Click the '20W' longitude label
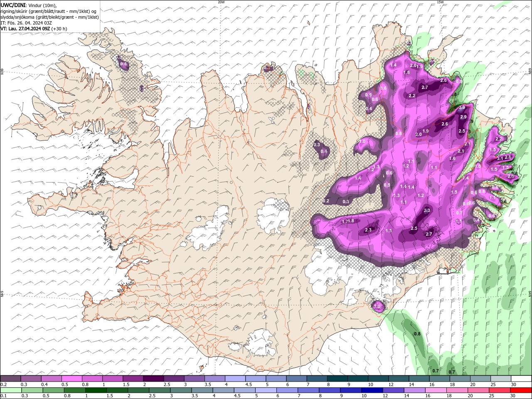This screenshot has width=532, height=399. tap(221, 2)
